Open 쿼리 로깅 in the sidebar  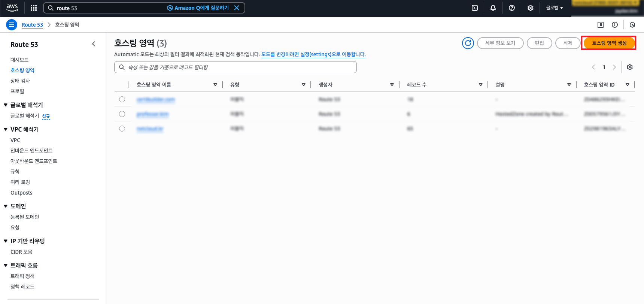click(20, 182)
